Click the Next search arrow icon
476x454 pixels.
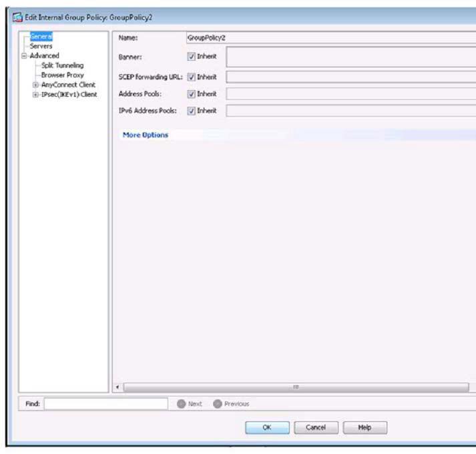pyautogui.click(x=180, y=404)
